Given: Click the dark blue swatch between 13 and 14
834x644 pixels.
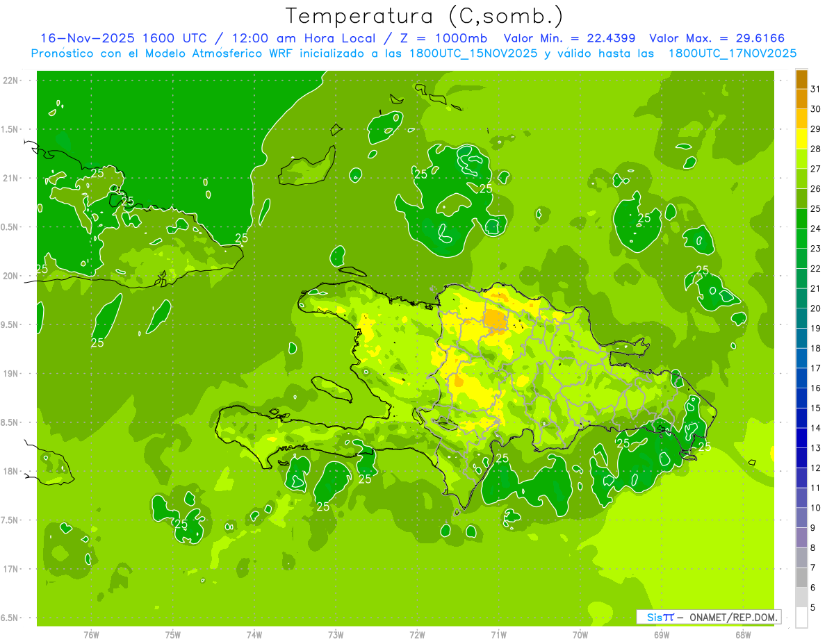Looking at the screenshot, I should (x=801, y=438).
